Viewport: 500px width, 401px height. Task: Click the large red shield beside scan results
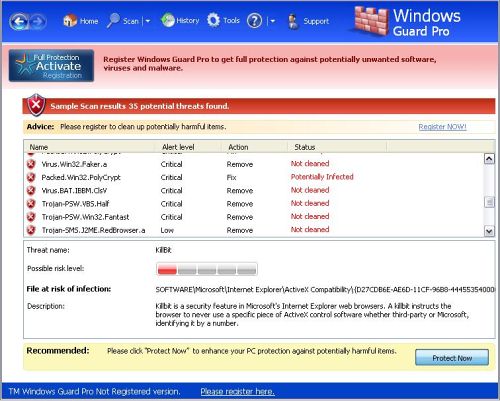[36, 105]
